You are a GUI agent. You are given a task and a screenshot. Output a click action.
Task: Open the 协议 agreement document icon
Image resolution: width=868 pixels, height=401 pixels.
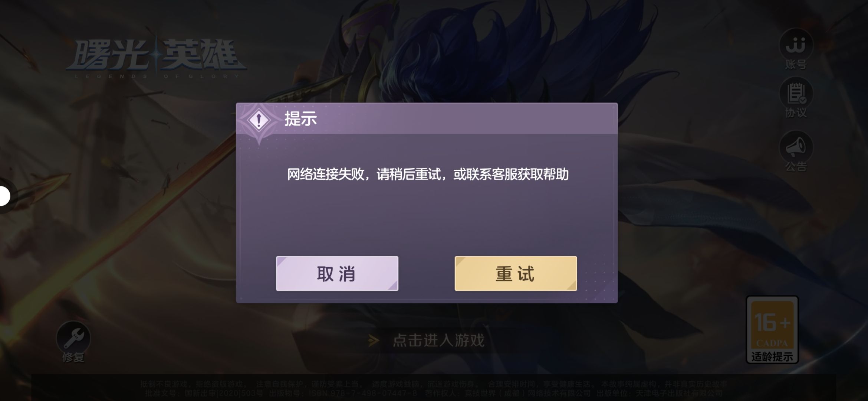click(x=796, y=94)
